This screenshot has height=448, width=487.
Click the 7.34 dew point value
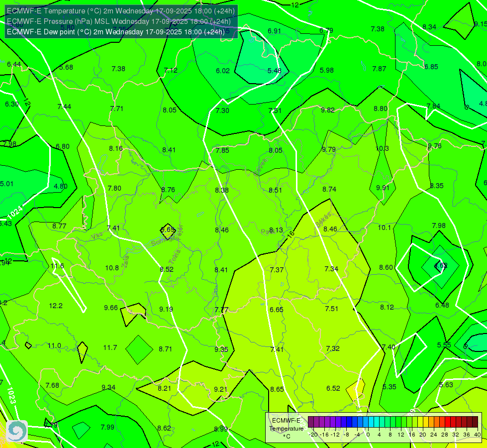click(x=331, y=269)
